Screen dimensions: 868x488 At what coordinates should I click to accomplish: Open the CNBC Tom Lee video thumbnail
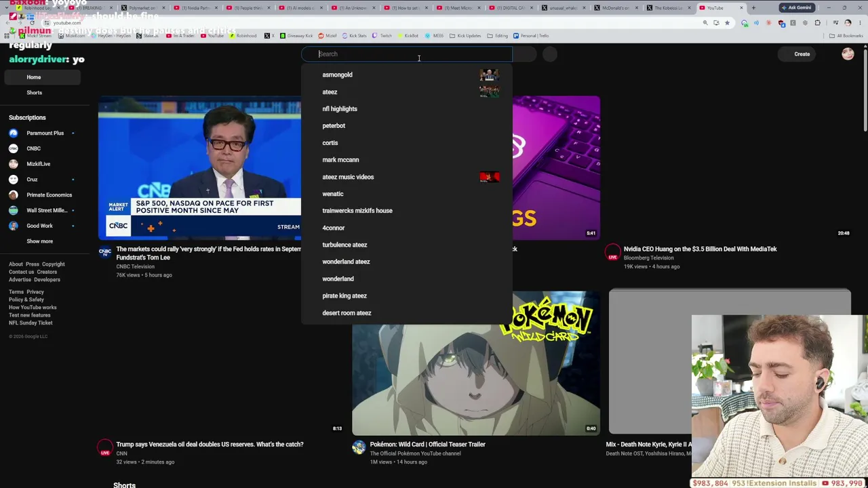pyautogui.click(x=199, y=168)
